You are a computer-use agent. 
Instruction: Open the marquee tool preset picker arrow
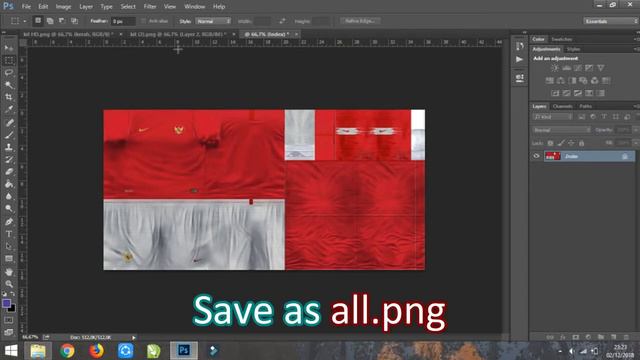click(24, 21)
